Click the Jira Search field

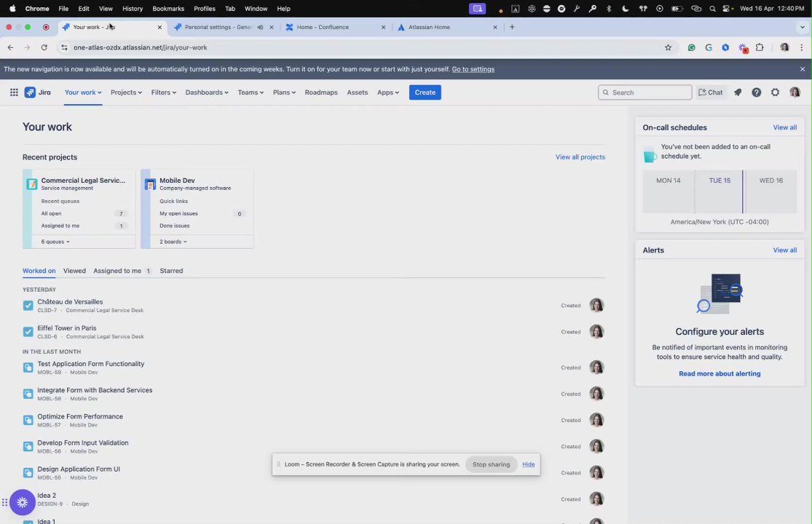click(x=645, y=92)
